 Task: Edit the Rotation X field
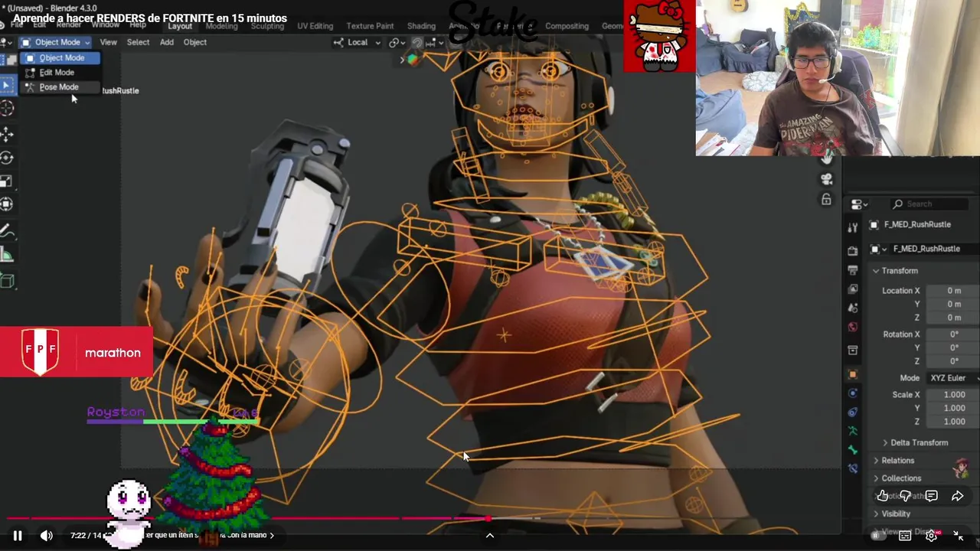(x=953, y=334)
